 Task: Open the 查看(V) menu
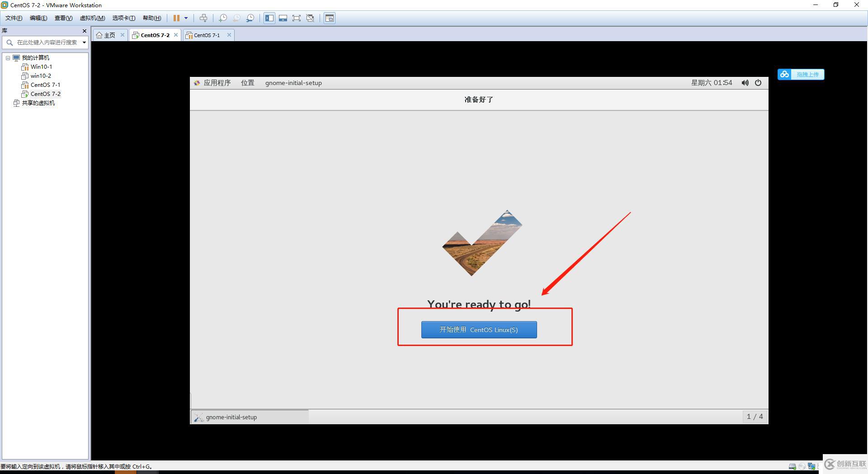pos(63,18)
